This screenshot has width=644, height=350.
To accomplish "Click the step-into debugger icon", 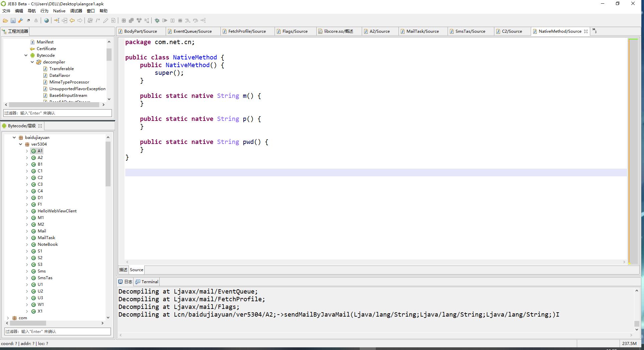I will (x=188, y=20).
